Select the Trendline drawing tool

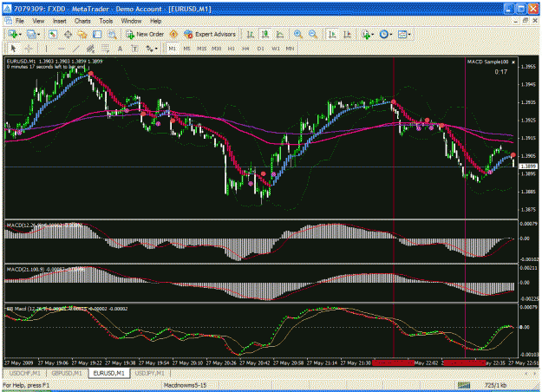click(75, 49)
